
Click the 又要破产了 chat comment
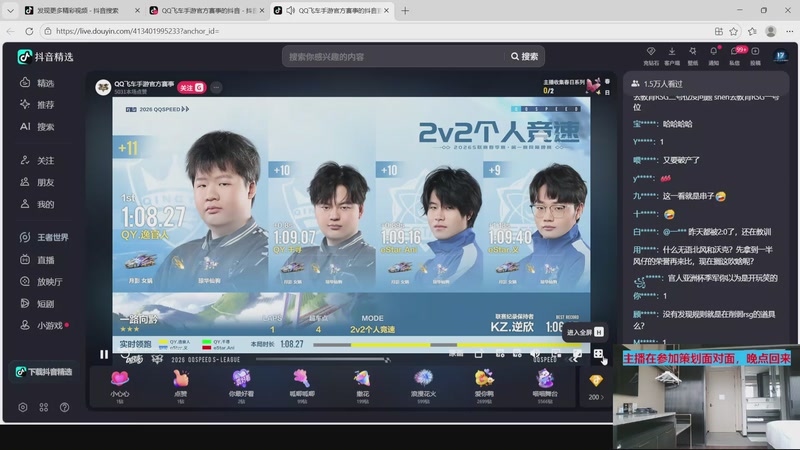(x=681, y=160)
